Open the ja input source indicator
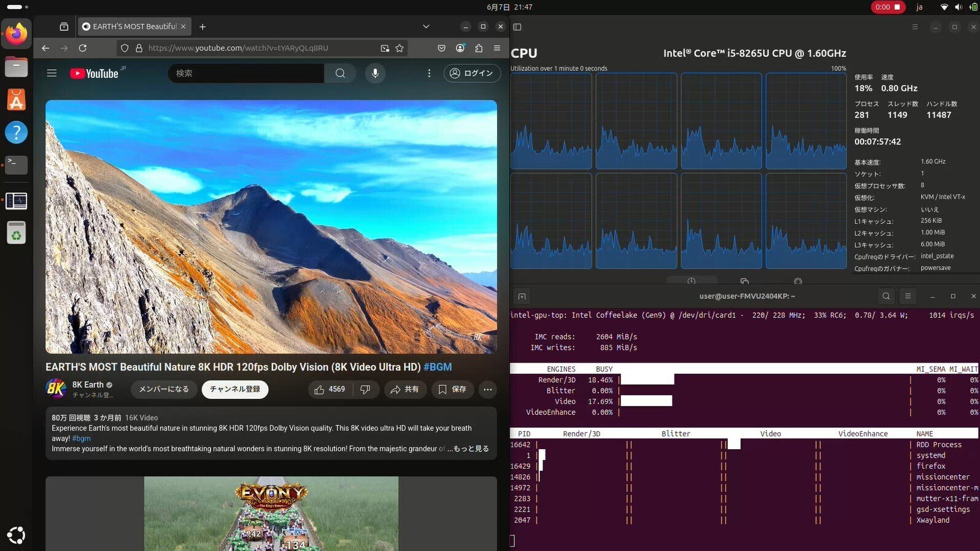Image resolution: width=980 pixels, height=551 pixels. (x=919, y=7)
